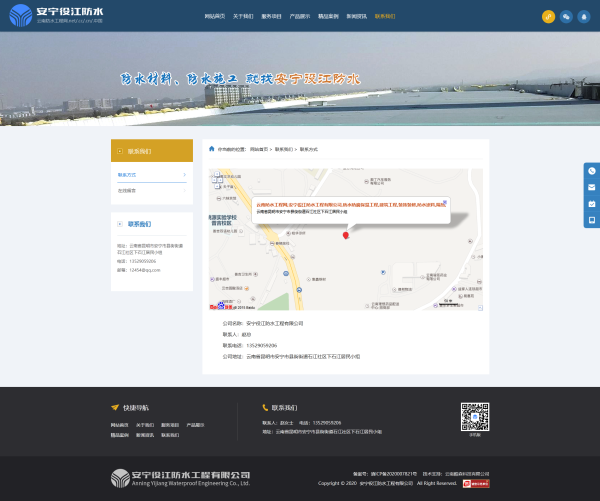Viewport: 600px width, 501px height.
Task: Pan map right with arrow control
Action: [220, 180]
